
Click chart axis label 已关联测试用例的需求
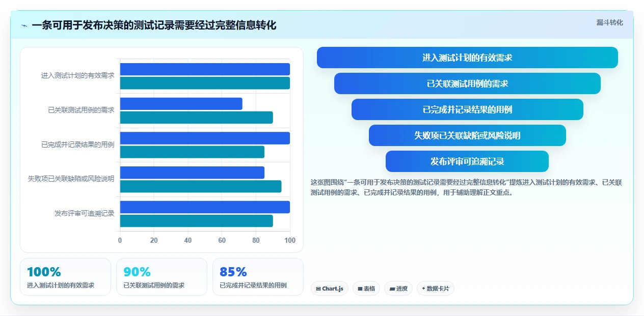tap(81, 109)
